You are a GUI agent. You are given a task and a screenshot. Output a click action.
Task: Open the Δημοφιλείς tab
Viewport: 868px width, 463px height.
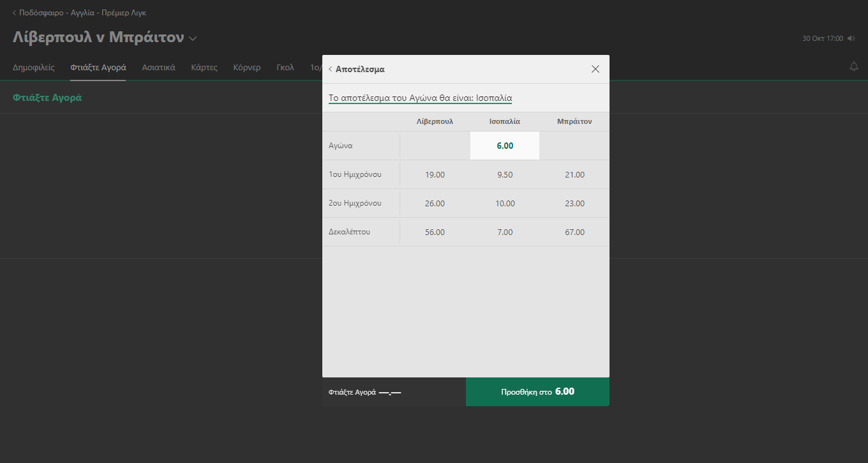tap(34, 67)
